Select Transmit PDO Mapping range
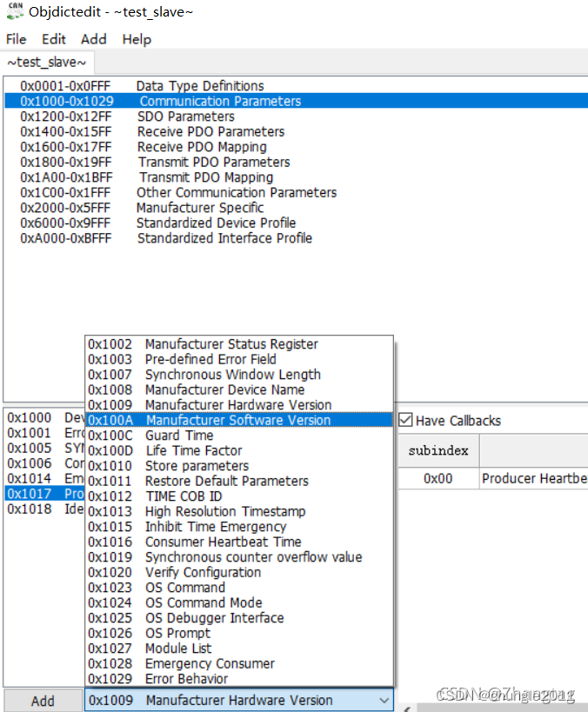 (x=297, y=177)
